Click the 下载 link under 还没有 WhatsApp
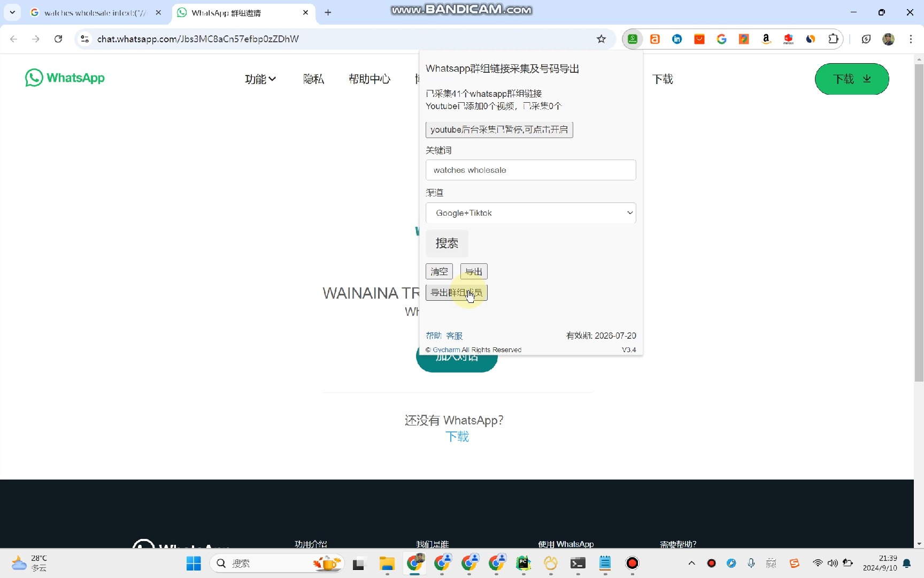This screenshot has width=924, height=578. point(457,437)
